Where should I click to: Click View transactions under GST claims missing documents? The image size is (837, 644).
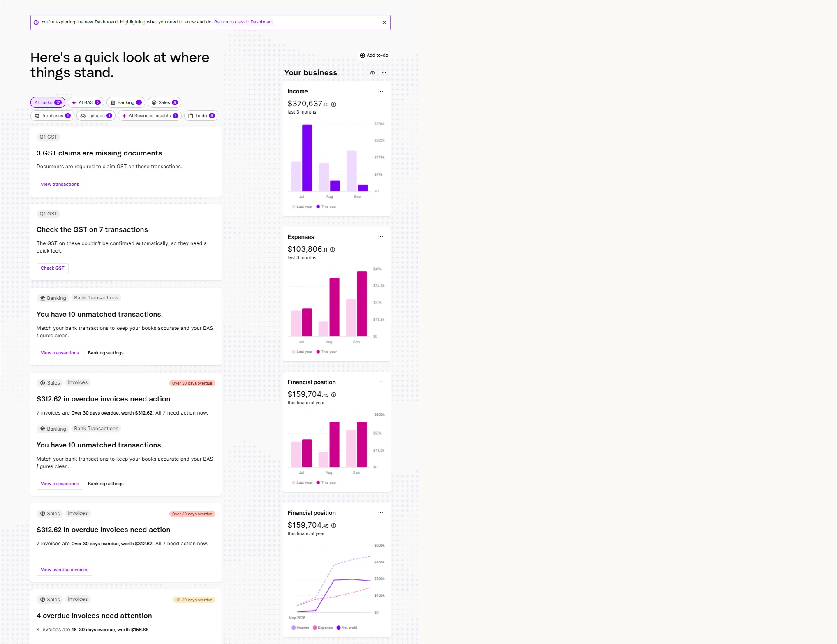[x=60, y=185]
